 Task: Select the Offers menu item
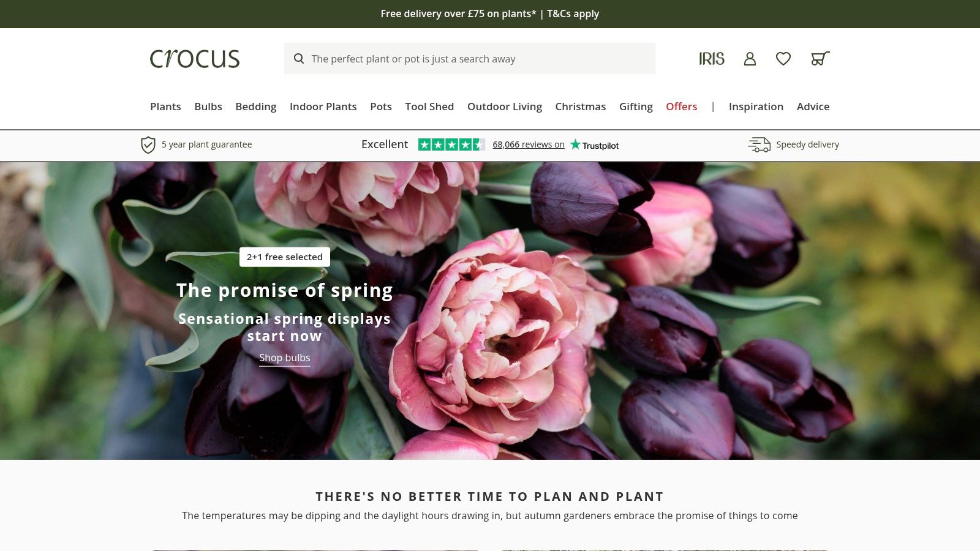click(x=681, y=107)
